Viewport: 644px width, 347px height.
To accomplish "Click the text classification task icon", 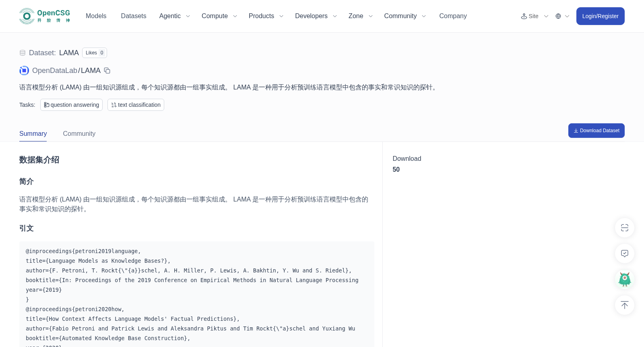I will (x=114, y=105).
